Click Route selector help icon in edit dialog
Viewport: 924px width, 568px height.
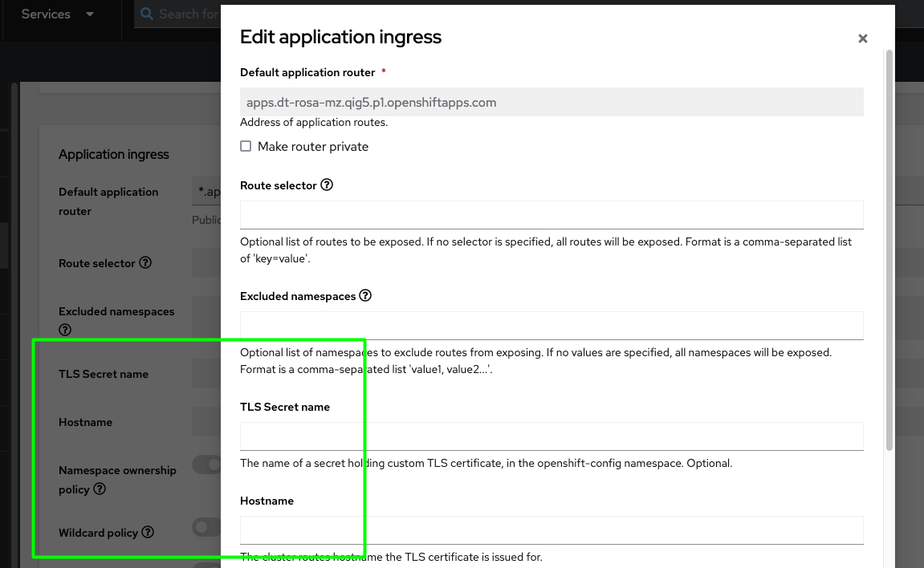(x=327, y=185)
